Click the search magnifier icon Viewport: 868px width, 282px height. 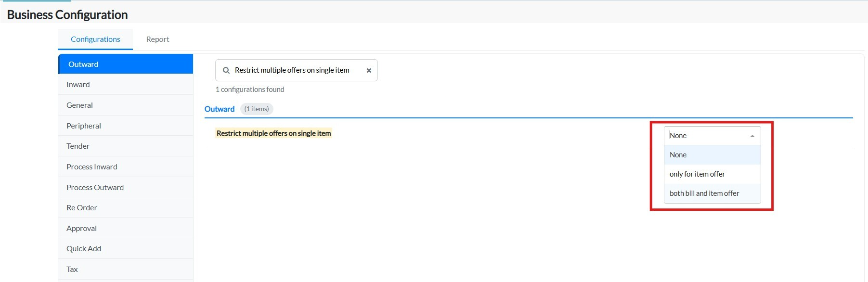click(x=226, y=70)
